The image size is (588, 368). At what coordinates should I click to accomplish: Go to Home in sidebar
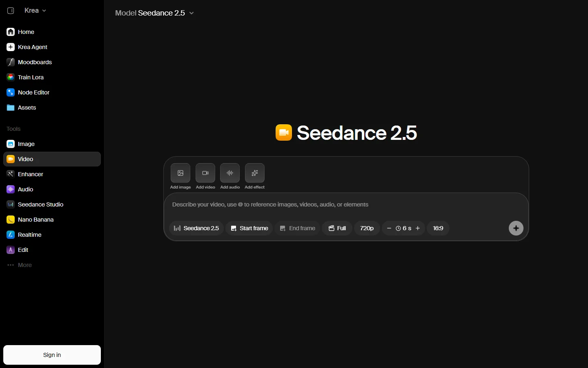tap(52, 32)
